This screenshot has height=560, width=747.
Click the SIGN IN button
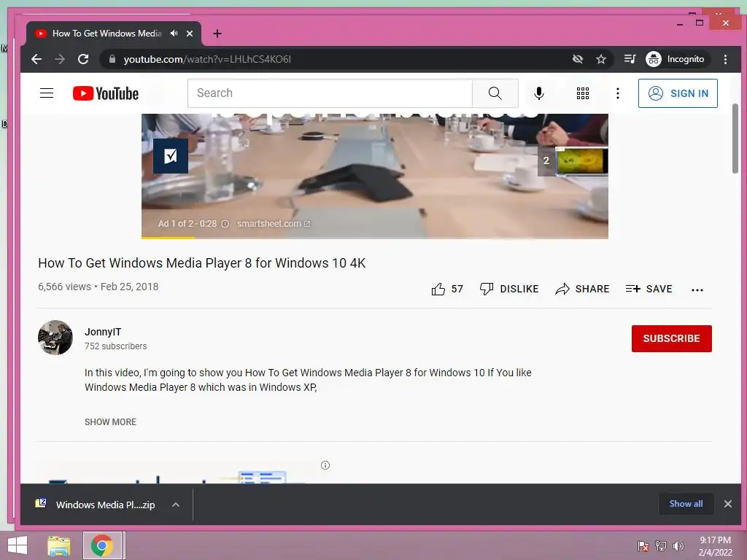(x=678, y=93)
